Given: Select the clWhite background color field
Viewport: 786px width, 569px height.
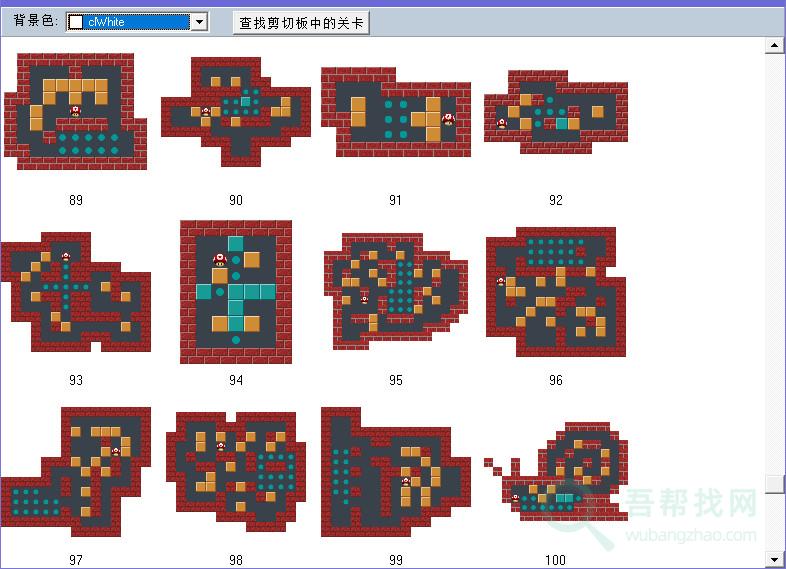Looking at the screenshot, I should point(136,22).
